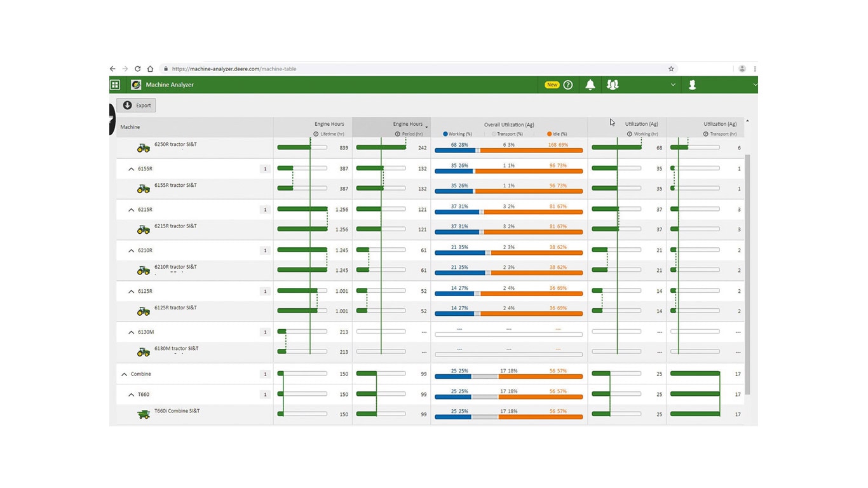Click the vertical table scrollbar
Screen dimensions: 868x488
point(747,273)
